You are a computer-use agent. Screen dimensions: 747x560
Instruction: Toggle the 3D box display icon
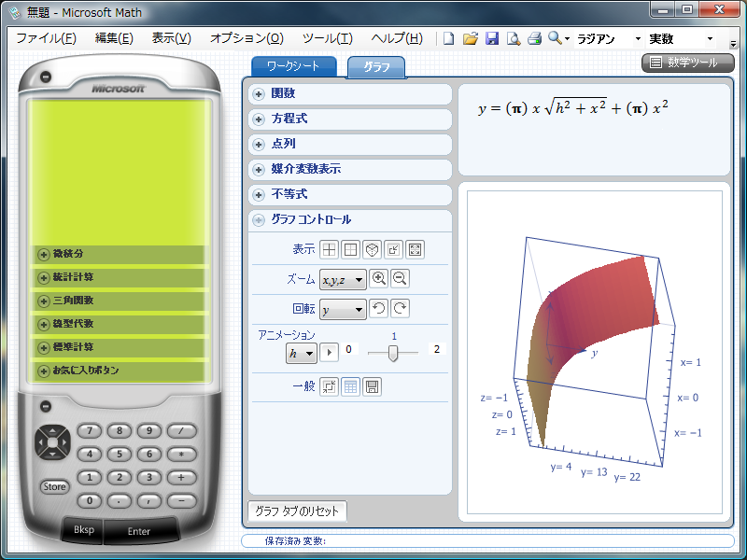click(372, 249)
